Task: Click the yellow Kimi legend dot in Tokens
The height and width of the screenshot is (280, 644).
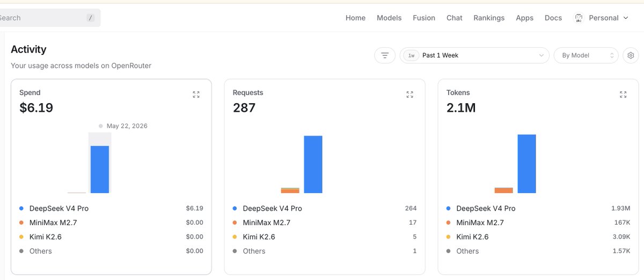Action: pyautogui.click(x=449, y=237)
